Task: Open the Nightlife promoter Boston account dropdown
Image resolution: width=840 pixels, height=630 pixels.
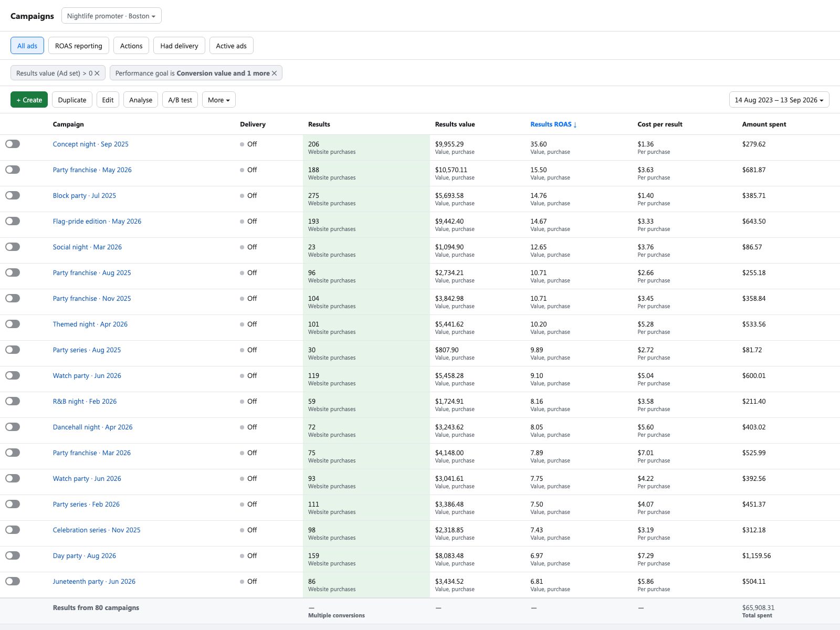Action: pos(111,16)
